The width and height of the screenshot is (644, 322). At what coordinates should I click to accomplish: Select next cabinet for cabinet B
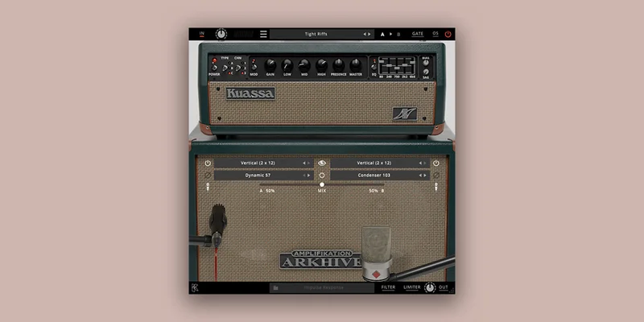pyautogui.click(x=425, y=163)
